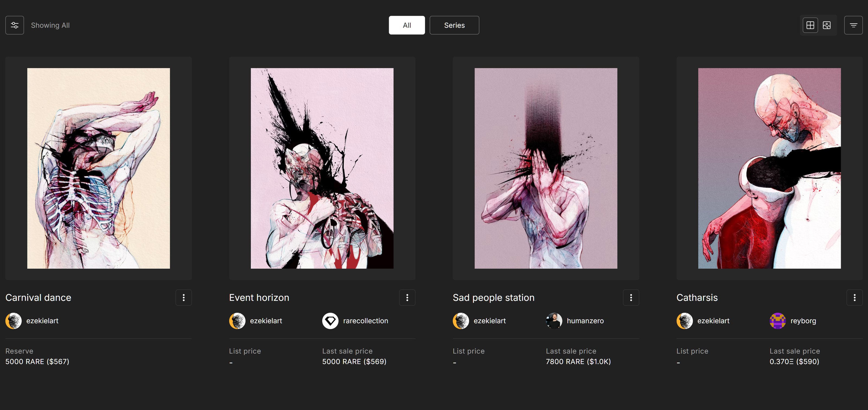The width and height of the screenshot is (868, 410).
Task: Open the Event horizon title link
Action: pyautogui.click(x=259, y=297)
